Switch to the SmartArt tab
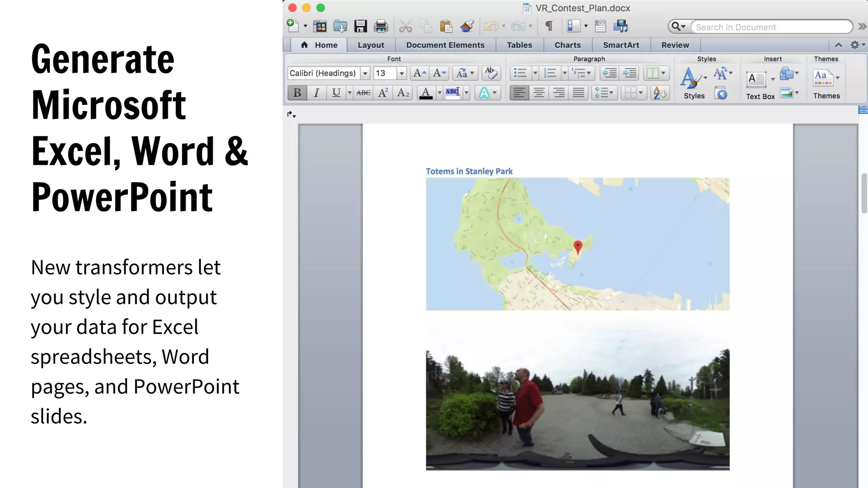The height and width of the screenshot is (488, 868). click(621, 45)
